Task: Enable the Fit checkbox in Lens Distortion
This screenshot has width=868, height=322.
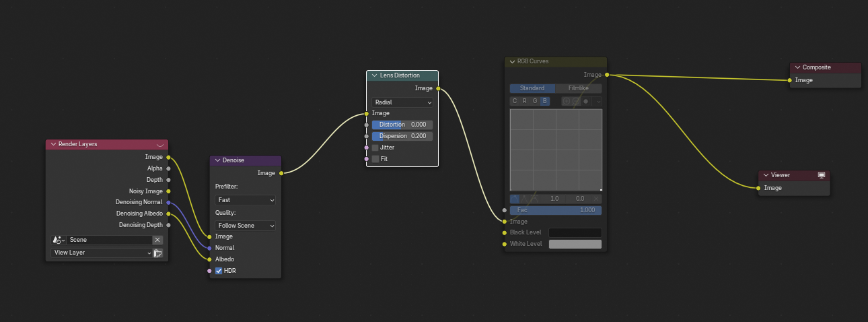Action: click(375, 159)
